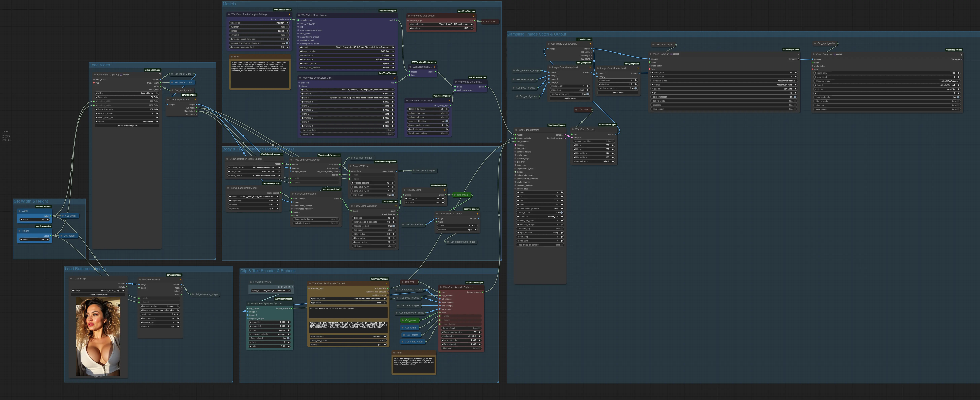Click help icon on Blockify Mask node
Image resolution: width=980 pixels, height=400 pixels.
pos(444,190)
